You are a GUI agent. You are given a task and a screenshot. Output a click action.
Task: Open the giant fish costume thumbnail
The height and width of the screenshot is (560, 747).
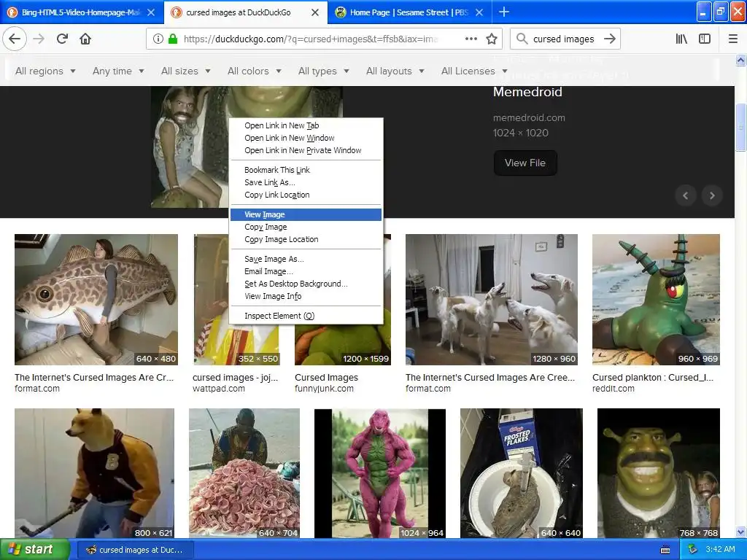(96, 300)
